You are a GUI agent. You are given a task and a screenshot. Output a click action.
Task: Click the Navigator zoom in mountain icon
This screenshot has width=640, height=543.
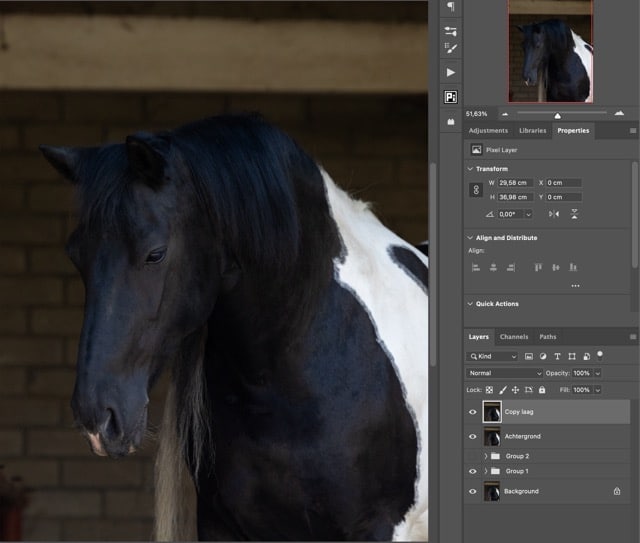(619, 113)
